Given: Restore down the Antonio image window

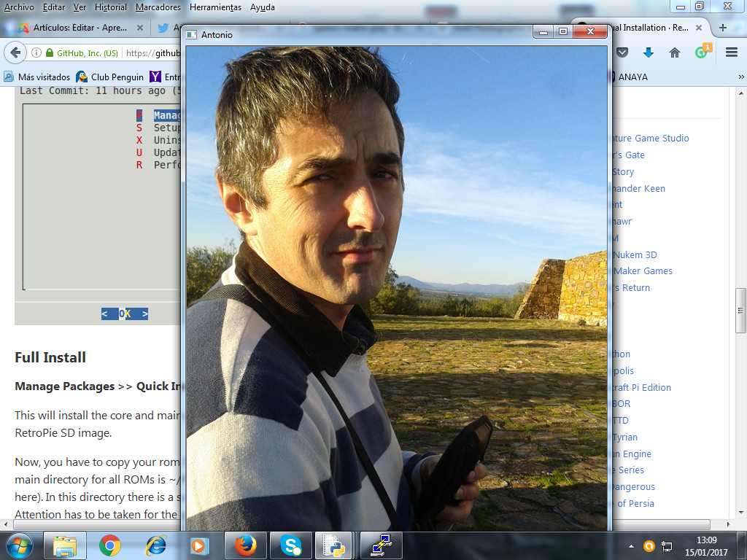Looking at the screenshot, I should pyautogui.click(x=563, y=32).
